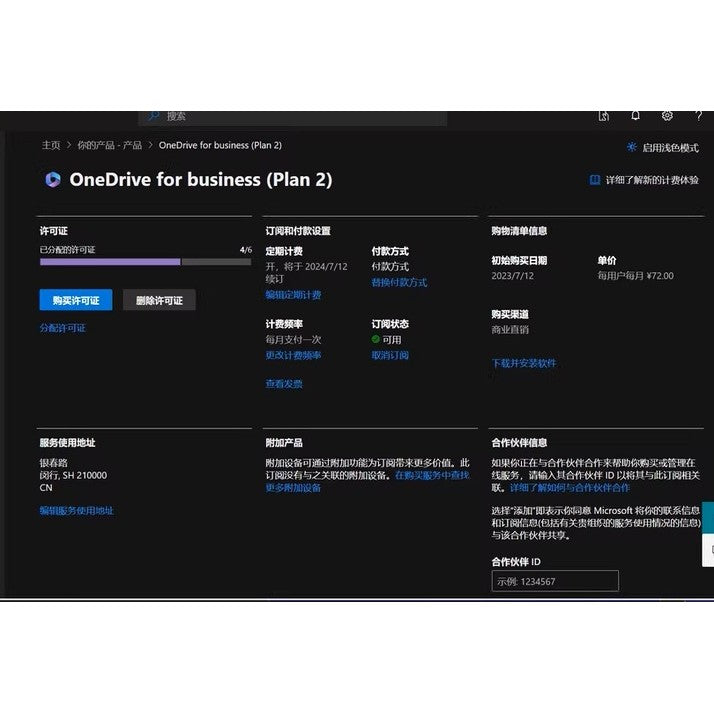Open the help question mark icon

point(699,116)
